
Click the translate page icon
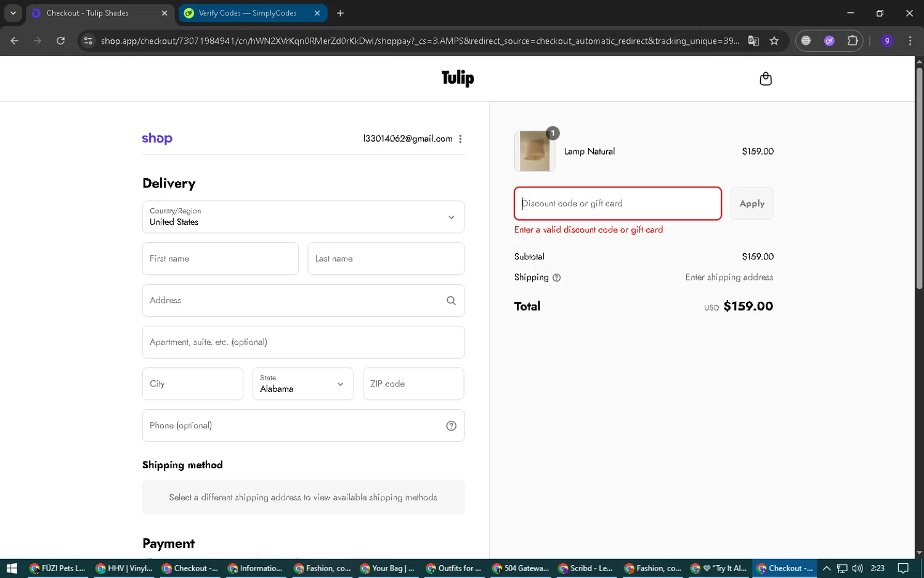[753, 41]
